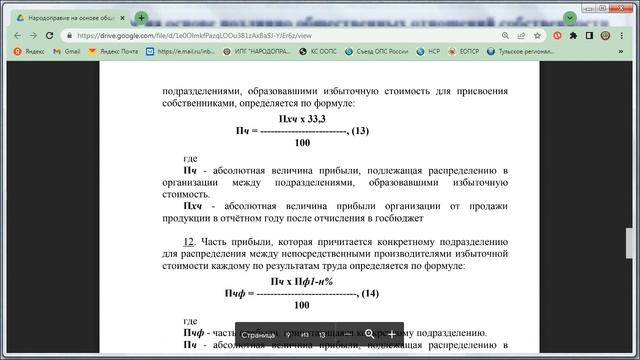Open the ИПГ НАРОДОПРА bookmark
The width and height of the screenshot is (640, 360).
click(x=257, y=51)
